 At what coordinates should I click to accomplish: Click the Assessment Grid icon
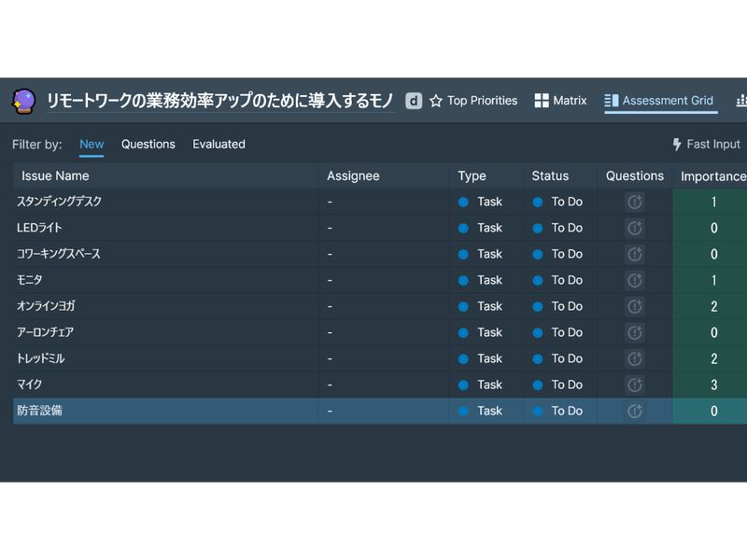pos(612,101)
